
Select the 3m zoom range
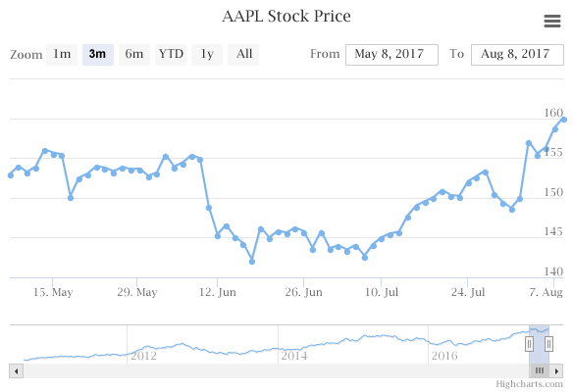tap(98, 55)
